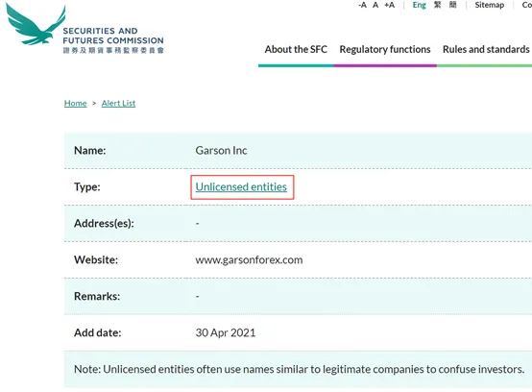
Task: Increase font size with +A
Action: pos(390,5)
